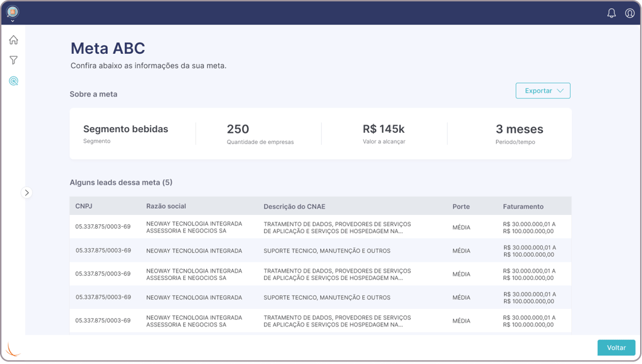Viewport: 642px width, 364px height.
Task: Open the notifications bell
Action: pyautogui.click(x=611, y=13)
